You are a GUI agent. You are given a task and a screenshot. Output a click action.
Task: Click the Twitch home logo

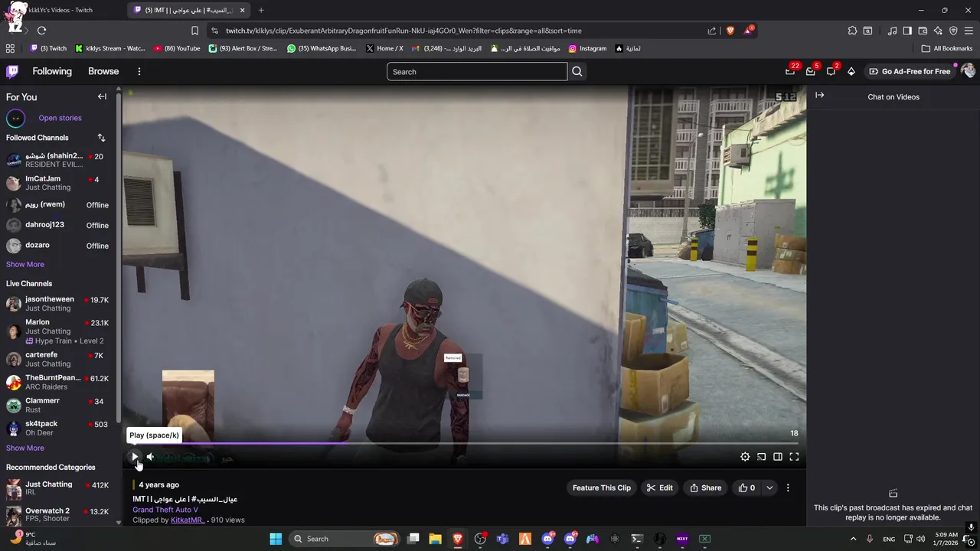pyautogui.click(x=12, y=71)
